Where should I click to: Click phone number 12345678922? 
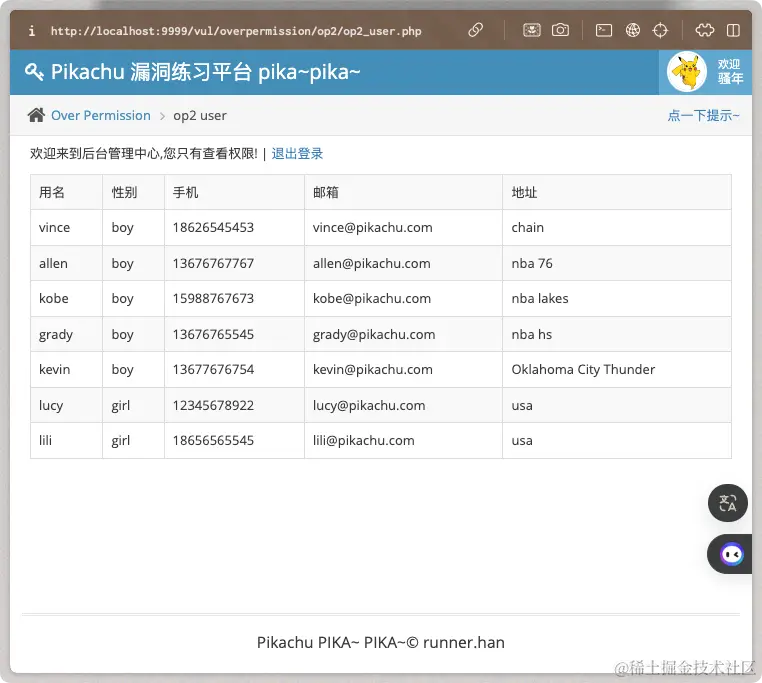(213, 405)
